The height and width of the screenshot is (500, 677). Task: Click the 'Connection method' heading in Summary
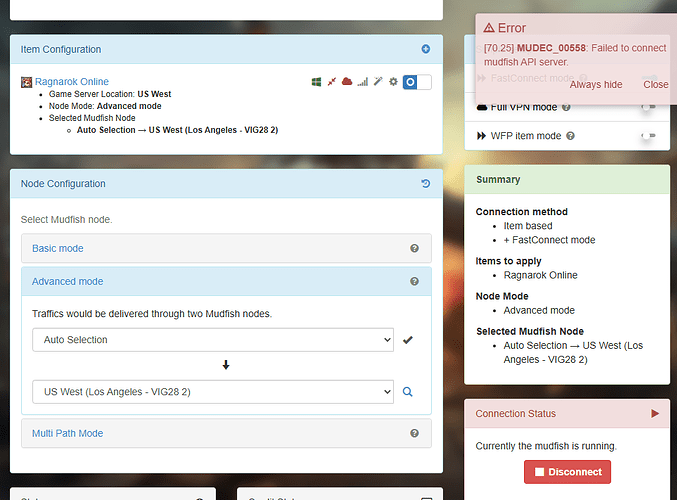522,212
